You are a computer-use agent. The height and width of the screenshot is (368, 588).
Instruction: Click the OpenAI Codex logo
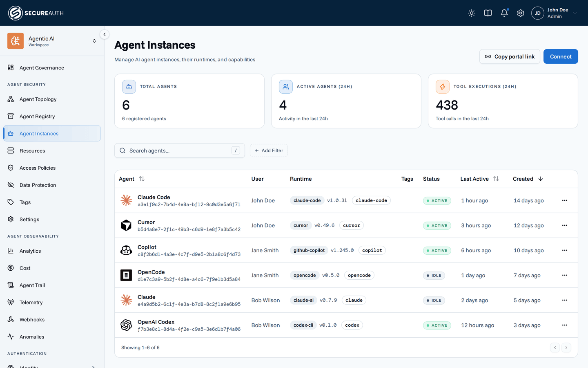[126, 325]
